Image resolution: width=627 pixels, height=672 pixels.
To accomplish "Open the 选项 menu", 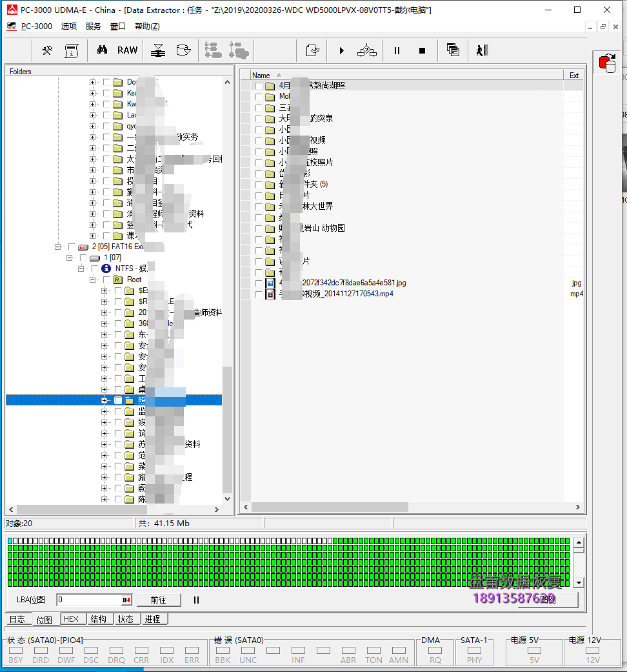I will 69,26.
